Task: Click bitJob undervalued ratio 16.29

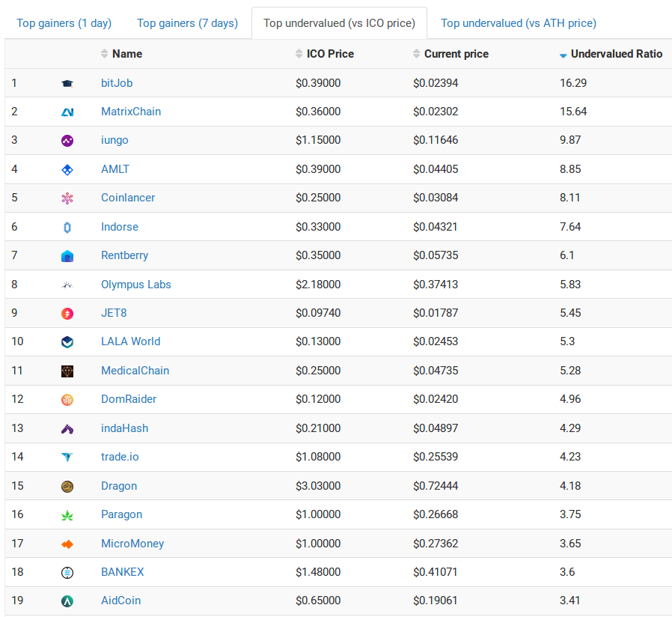Action: point(573,83)
